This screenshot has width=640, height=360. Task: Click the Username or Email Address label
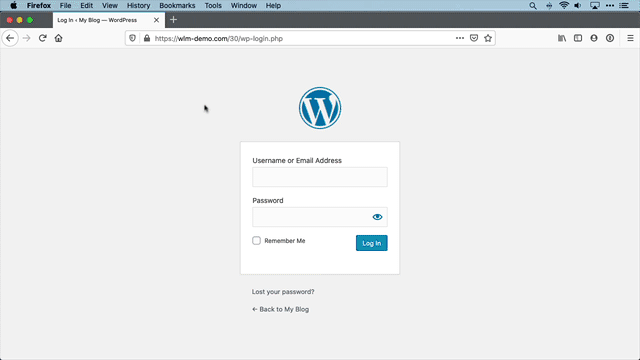point(297,160)
